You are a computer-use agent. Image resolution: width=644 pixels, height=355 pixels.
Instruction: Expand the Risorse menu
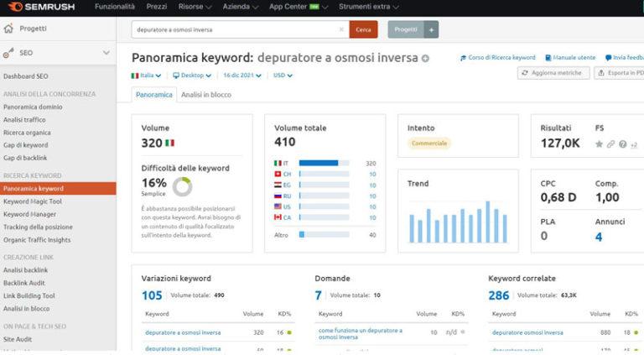click(195, 7)
